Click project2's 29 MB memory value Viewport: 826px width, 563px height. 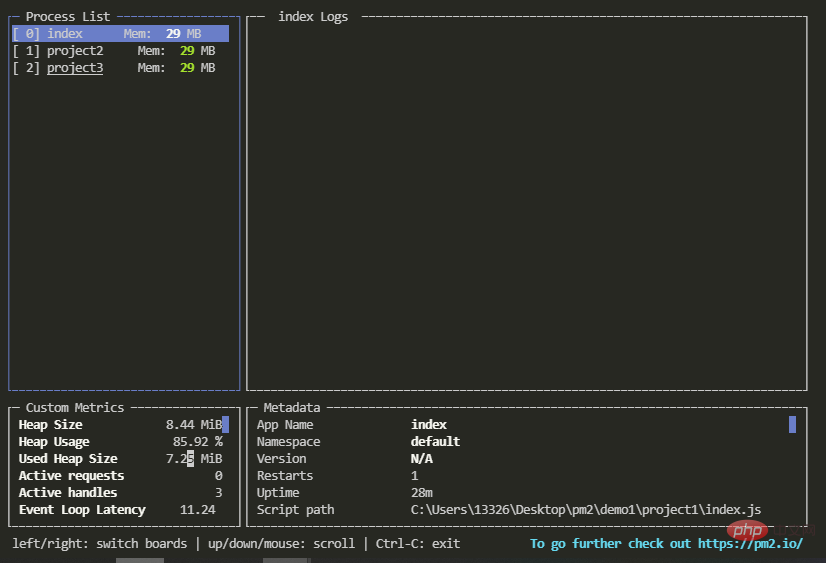[x=198, y=51]
